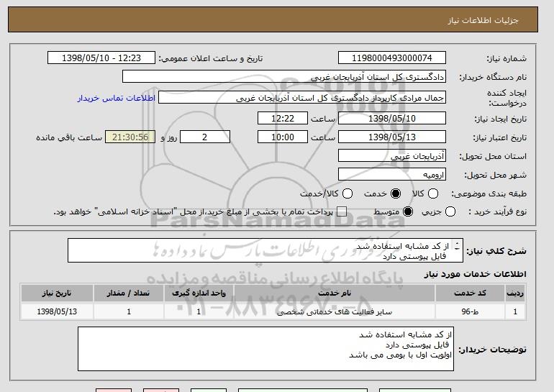Click the delivery province field آذربایجان غربی

pyautogui.click(x=392, y=156)
